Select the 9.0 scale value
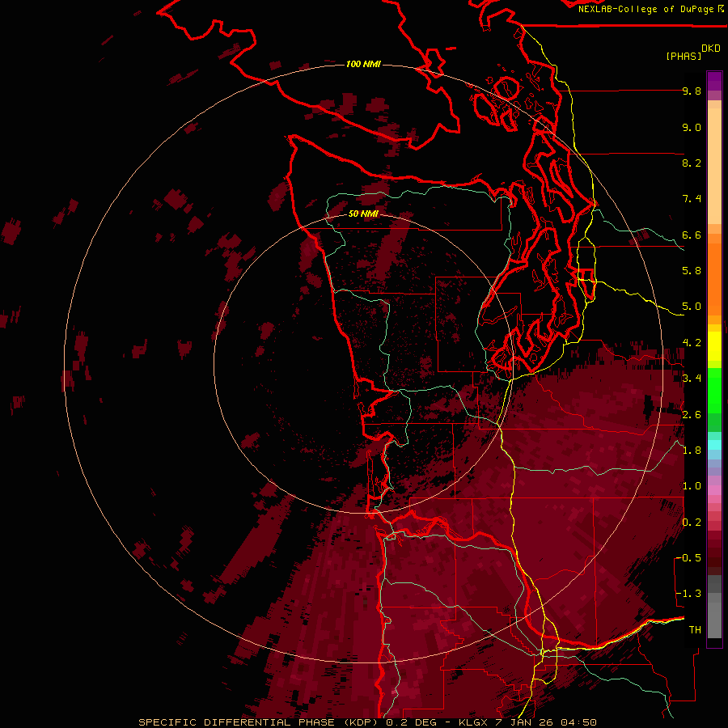 [x=692, y=127]
